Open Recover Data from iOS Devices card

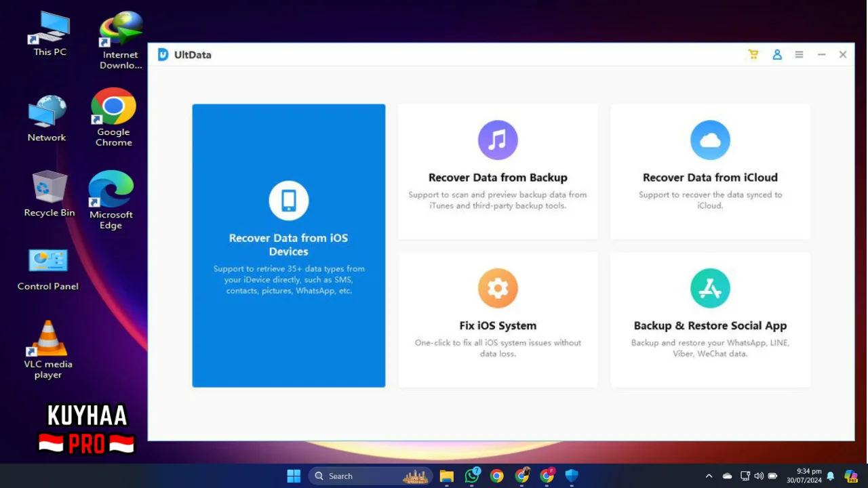(288, 245)
